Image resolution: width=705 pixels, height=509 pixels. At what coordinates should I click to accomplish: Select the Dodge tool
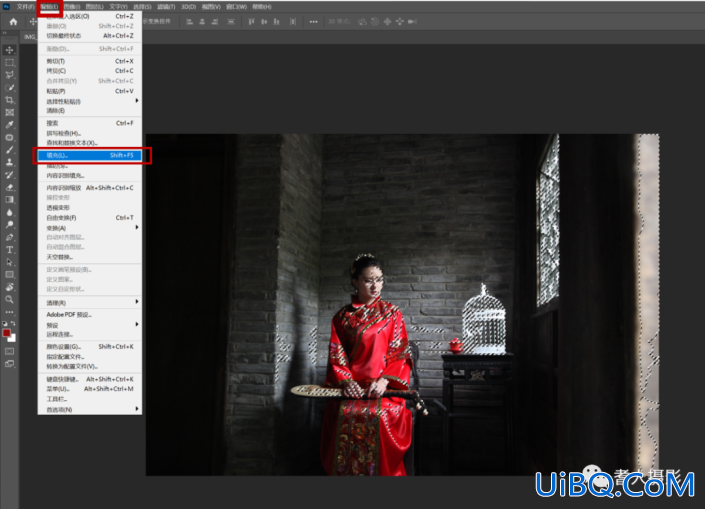(x=9, y=225)
